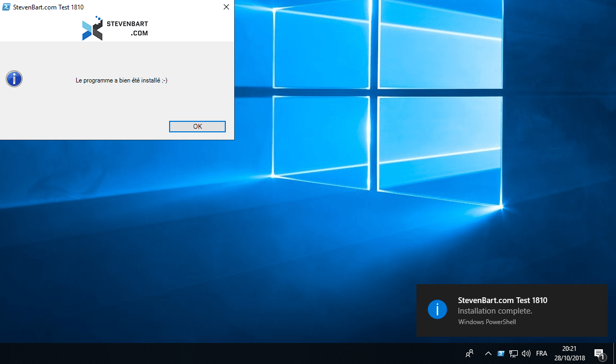Click the Show desktop strip at taskbar end
The width and height of the screenshot is (616, 364).
614,353
